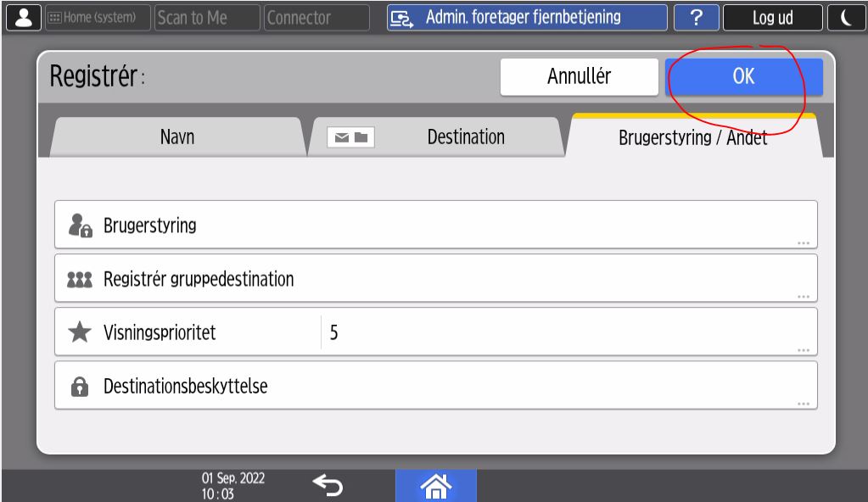The image size is (868, 502).
Task: Switch to the Destination tab
Action: pos(436,137)
